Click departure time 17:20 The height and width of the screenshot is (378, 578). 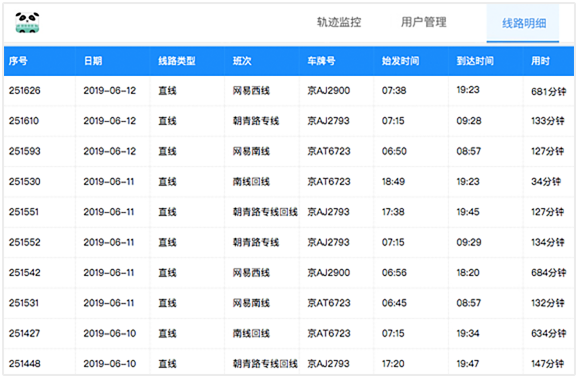(393, 364)
